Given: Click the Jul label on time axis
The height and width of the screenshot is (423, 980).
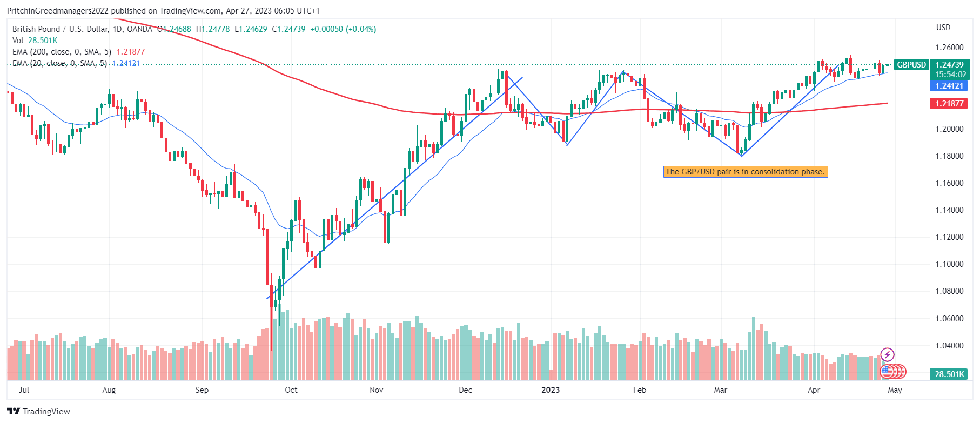Looking at the screenshot, I should (24, 390).
